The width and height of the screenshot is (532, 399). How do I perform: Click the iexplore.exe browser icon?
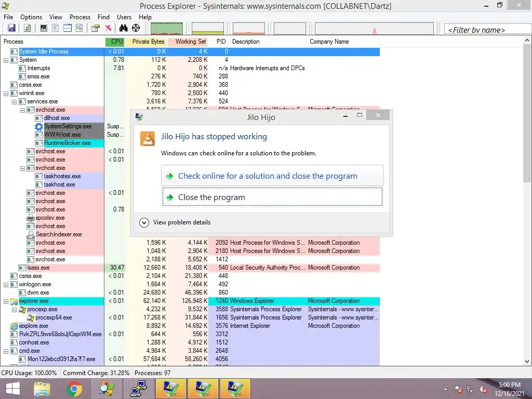(14, 326)
